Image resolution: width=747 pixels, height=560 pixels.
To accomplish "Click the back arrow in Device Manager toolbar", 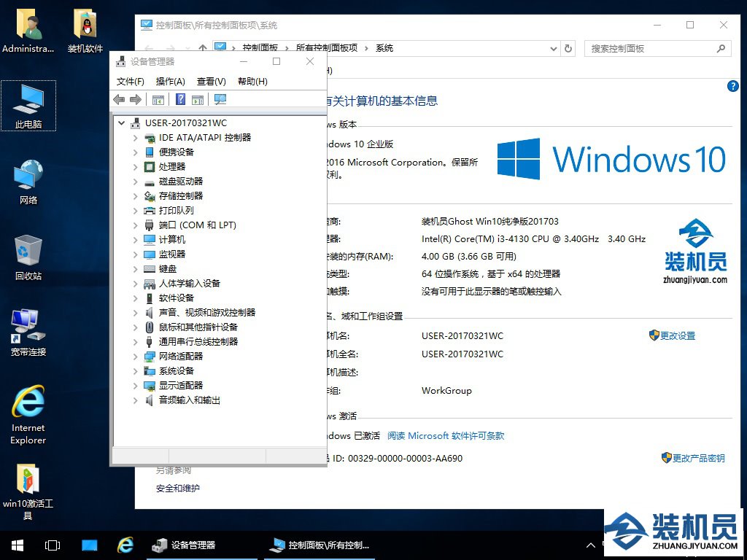I will pyautogui.click(x=119, y=99).
